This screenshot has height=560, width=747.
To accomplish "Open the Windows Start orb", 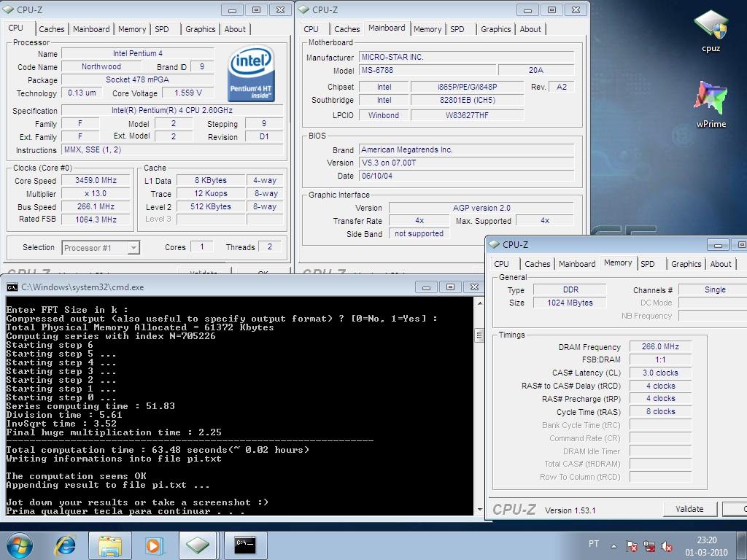I will (x=19, y=545).
